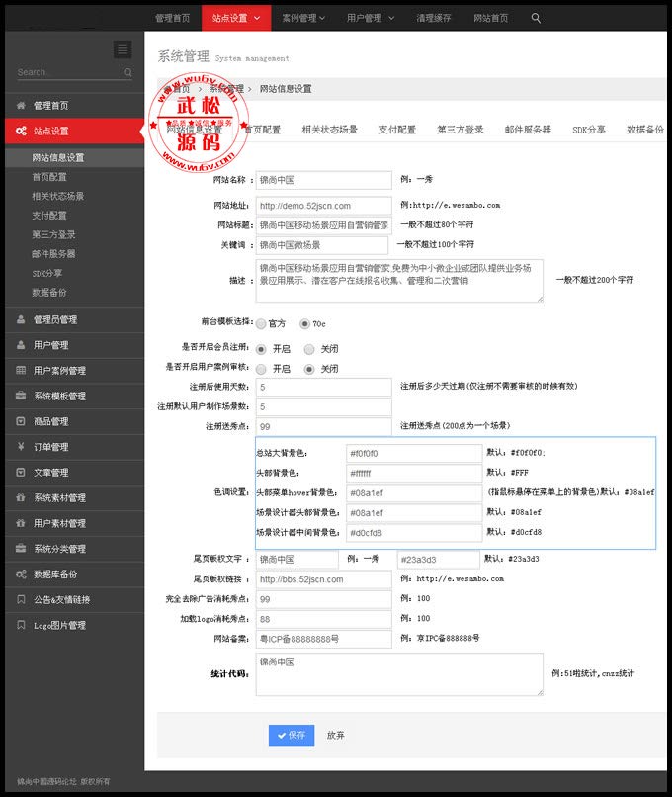Click the 描述 description textarea
The height and width of the screenshot is (797, 672).
click(x=399, y=281)
